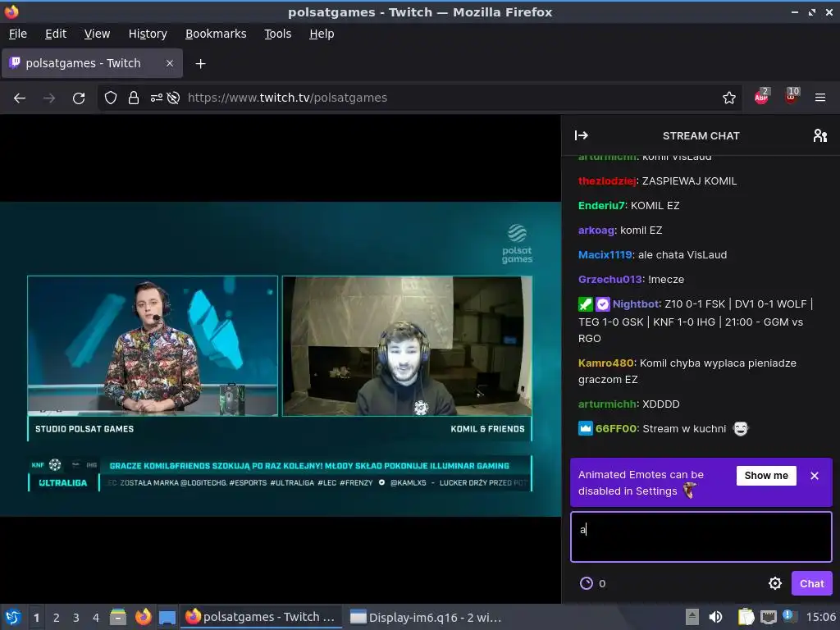Open uBlock Origin extension icon
The height and width of the screenshot is (630, 840).
[x=791, y=97]
